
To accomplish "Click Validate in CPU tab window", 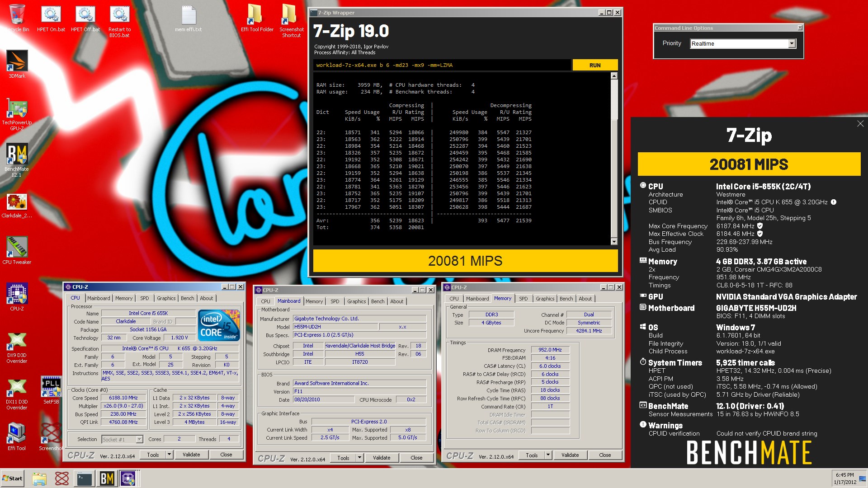I will tap(191, 455).
